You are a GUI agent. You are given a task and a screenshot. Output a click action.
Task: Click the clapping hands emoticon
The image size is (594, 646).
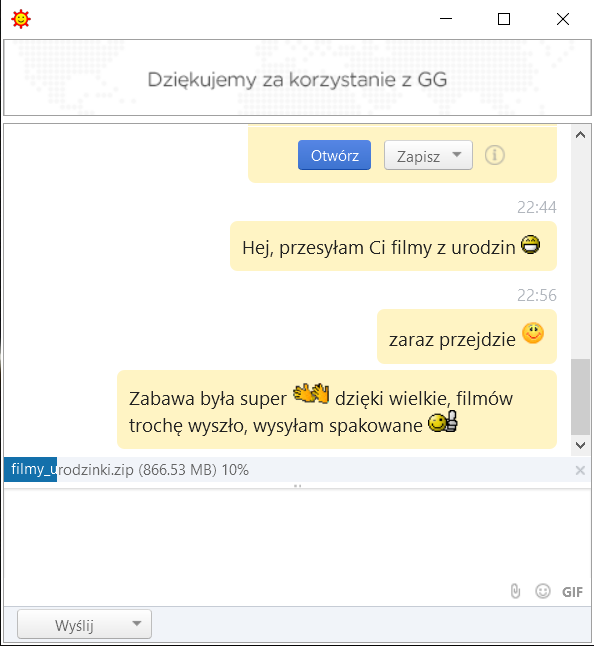pyautogui.click(x=311, y=393)
